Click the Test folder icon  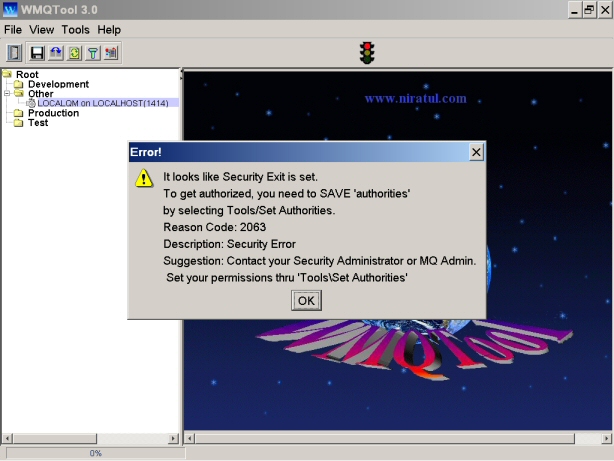click(18, 123)
